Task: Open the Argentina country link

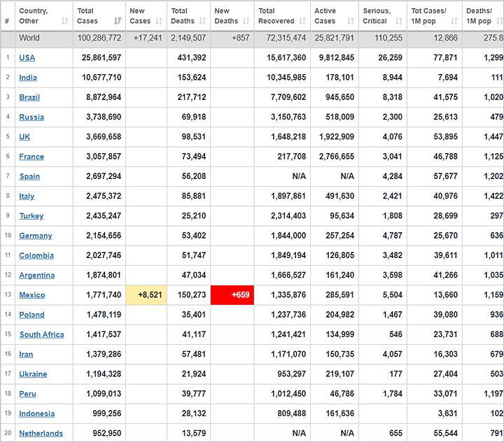Action: [x=36, y=276]
